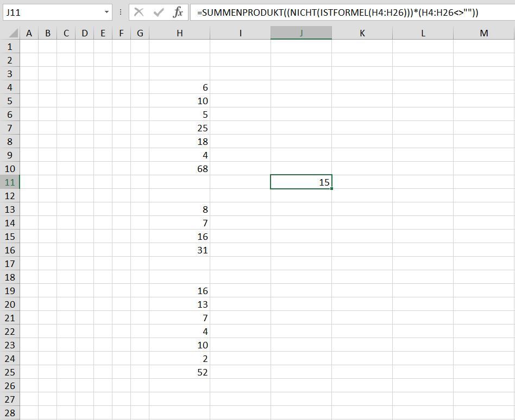Image resolution: width=515 pixels, height=420 pixels.
Task: Click cell J11 containing 15
Action: tap(301, 182)
